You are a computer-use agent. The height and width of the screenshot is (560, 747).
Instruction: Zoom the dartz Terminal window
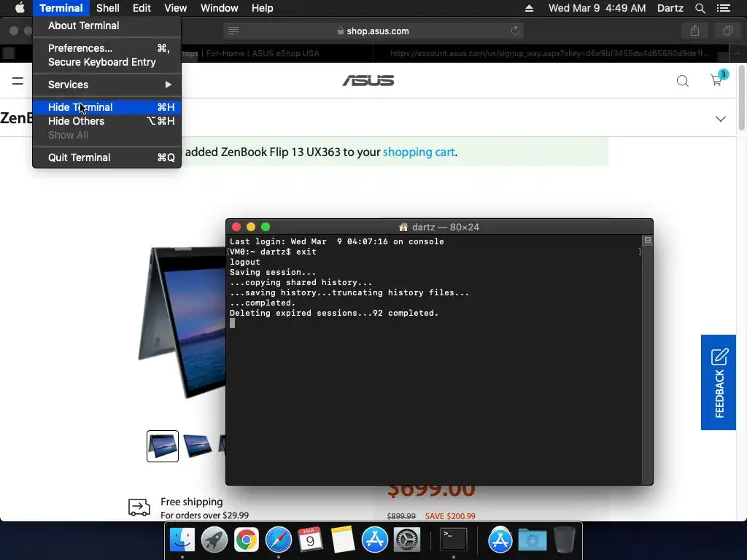266,227
